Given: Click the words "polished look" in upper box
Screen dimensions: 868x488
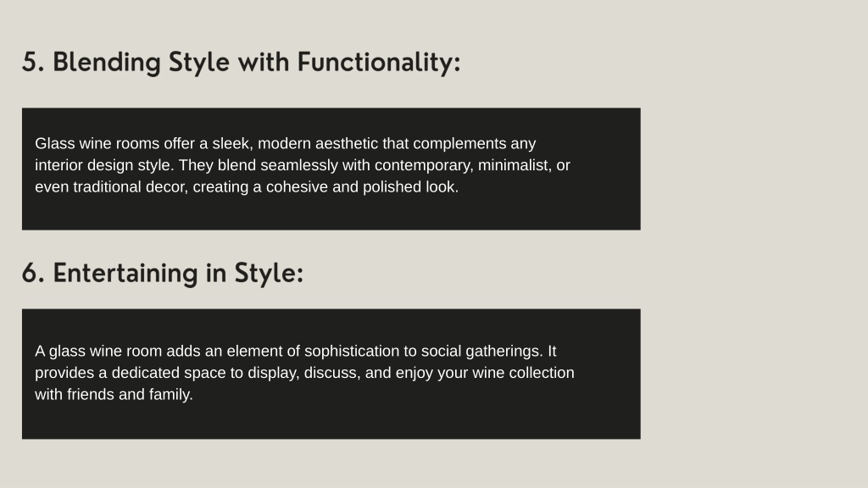Looking at the screenshot, I should [x=410, y=187].
